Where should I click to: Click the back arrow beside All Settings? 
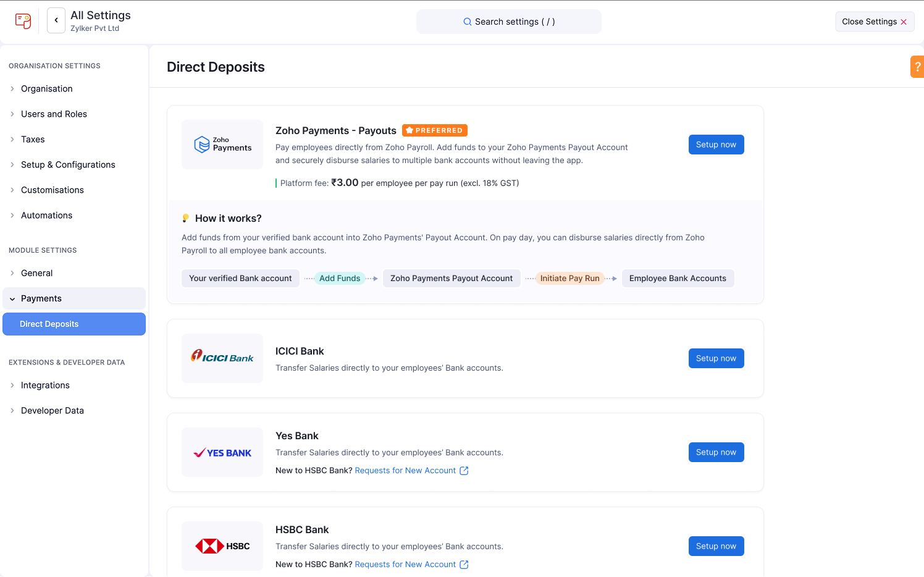[56, 20]
